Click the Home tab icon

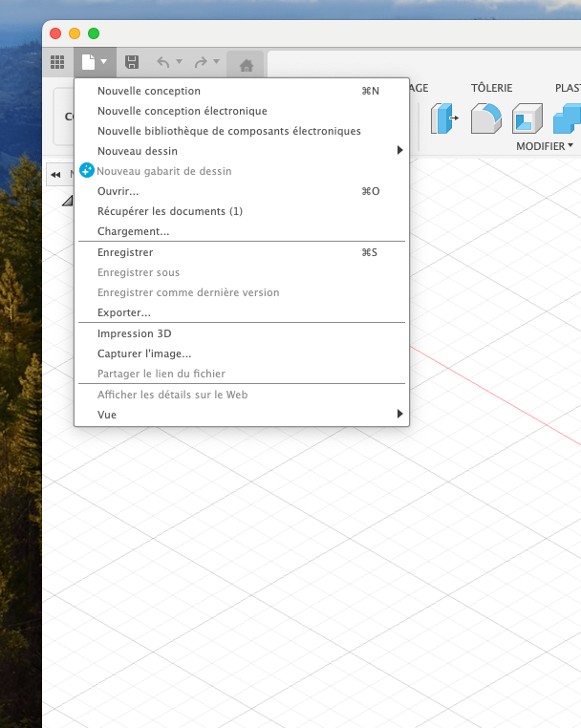(246, 65)
